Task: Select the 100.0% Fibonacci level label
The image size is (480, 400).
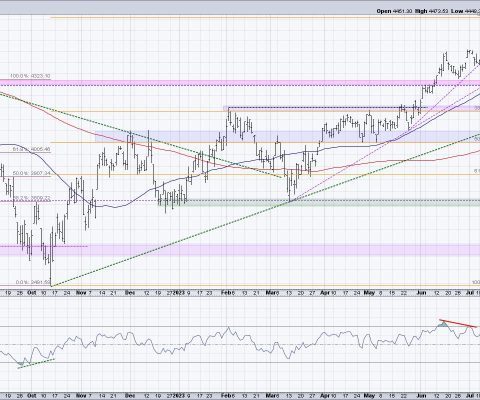Action: 30,76
